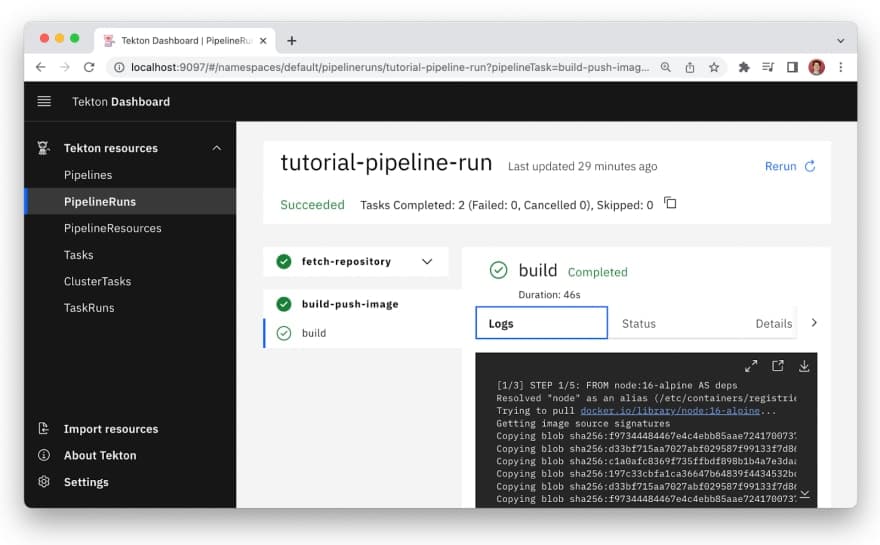Open the hamburger side navigation menu

[44, 101]
